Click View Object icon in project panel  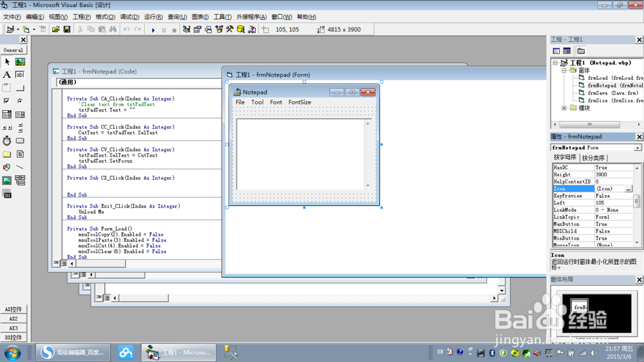point(567,51)
